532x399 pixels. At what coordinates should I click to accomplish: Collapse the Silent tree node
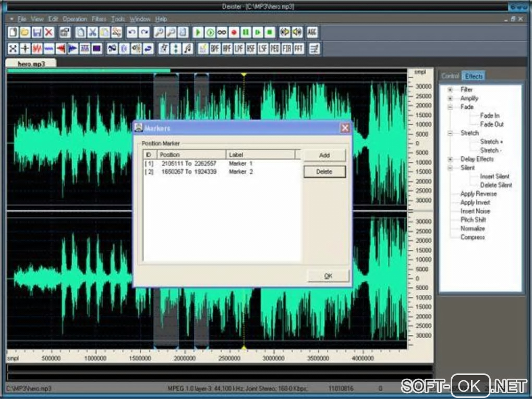tap(450, 168)
